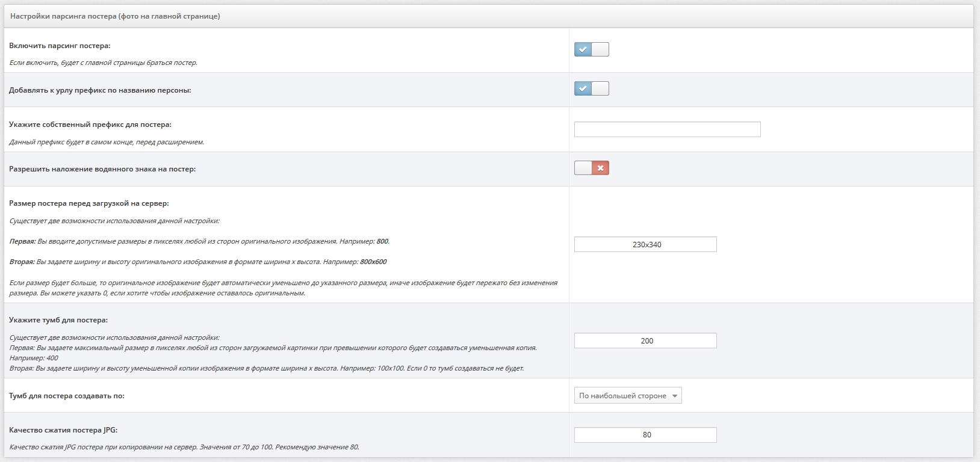Click label 'Тумб для постера создавать по:'
The image size is (980, 462).
(67, 396)
